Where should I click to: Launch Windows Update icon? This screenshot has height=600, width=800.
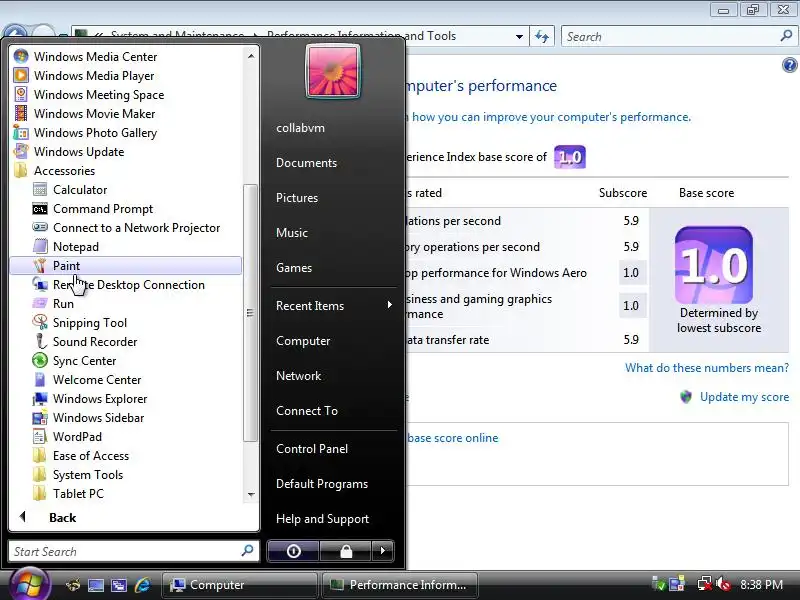[21, 152]
